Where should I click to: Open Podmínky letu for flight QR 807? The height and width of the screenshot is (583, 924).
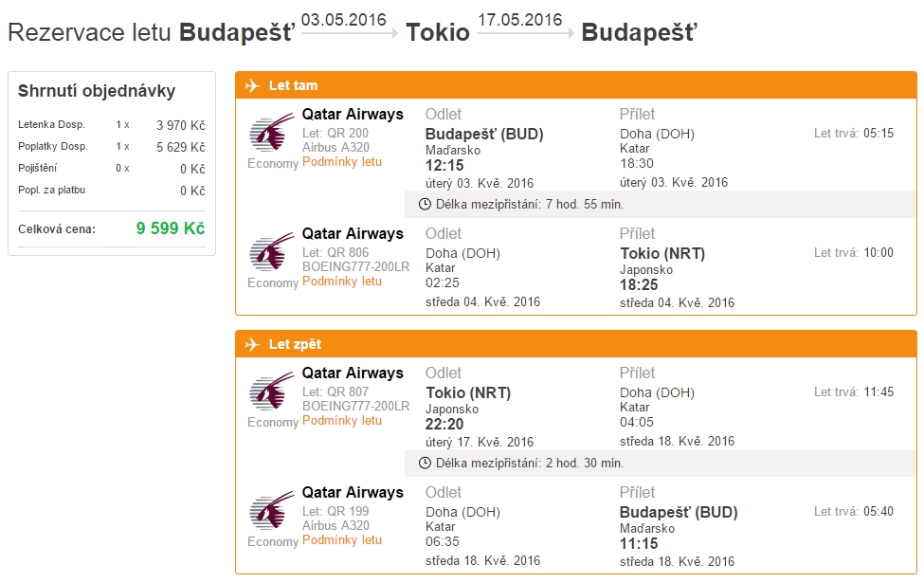342,421
